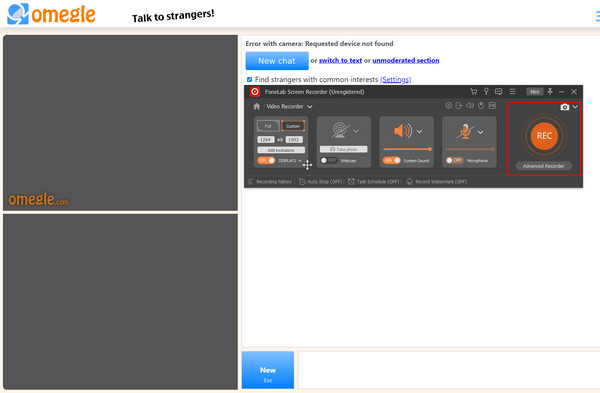Enable the Microphone toggle

[x=455, y=160]
